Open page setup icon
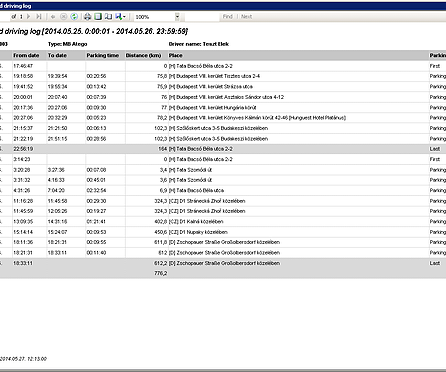 point(108,16)
